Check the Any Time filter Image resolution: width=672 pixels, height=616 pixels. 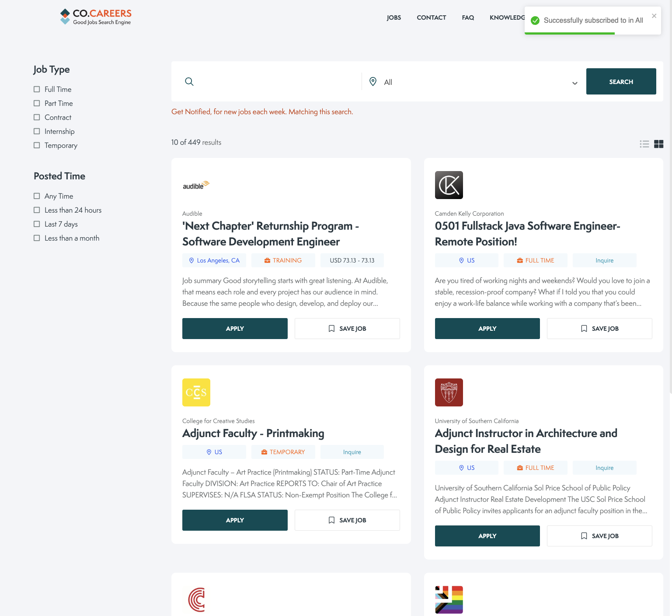[37, 196]
